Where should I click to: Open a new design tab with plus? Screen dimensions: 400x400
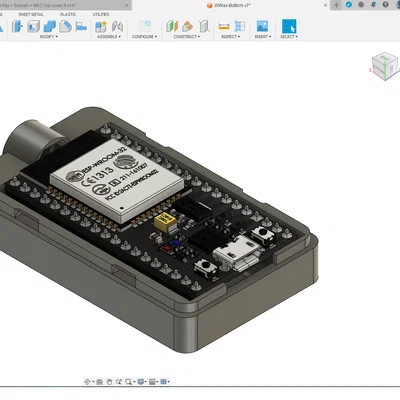(336, 5)
